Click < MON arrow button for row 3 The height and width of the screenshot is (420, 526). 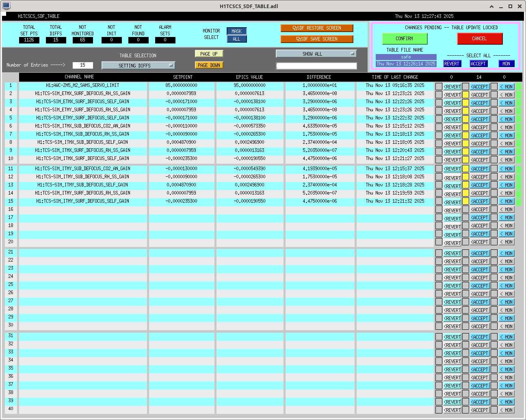507,103
